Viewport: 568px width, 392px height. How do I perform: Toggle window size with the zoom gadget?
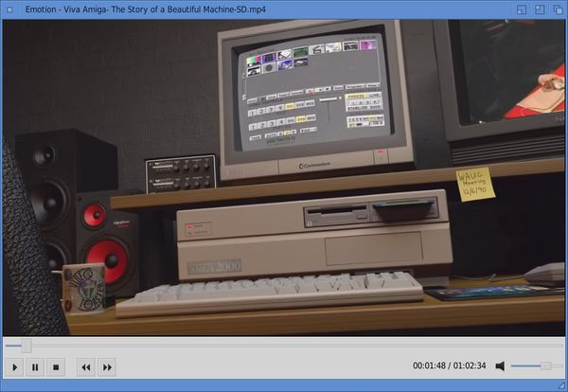(540, 9)
